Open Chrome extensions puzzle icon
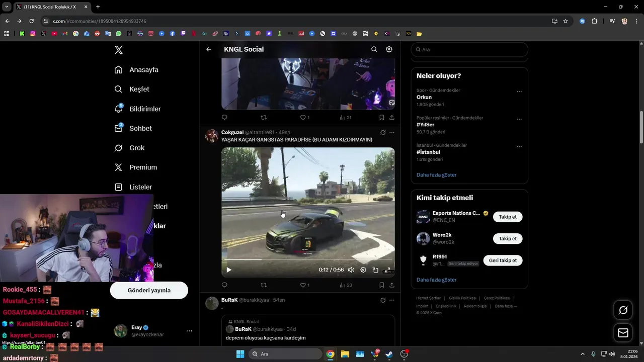 [594, 21]
